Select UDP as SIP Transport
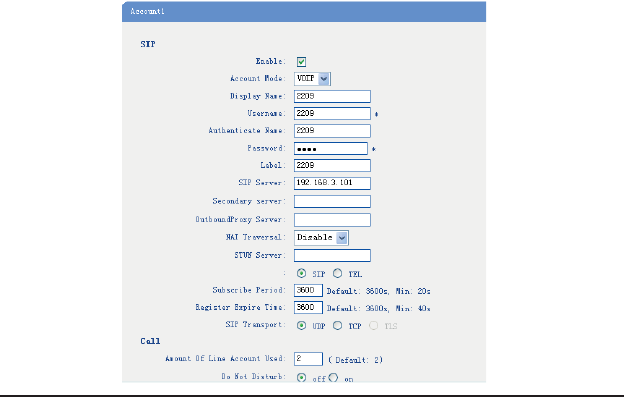This screenshot has height=397, width=624. 301,325
